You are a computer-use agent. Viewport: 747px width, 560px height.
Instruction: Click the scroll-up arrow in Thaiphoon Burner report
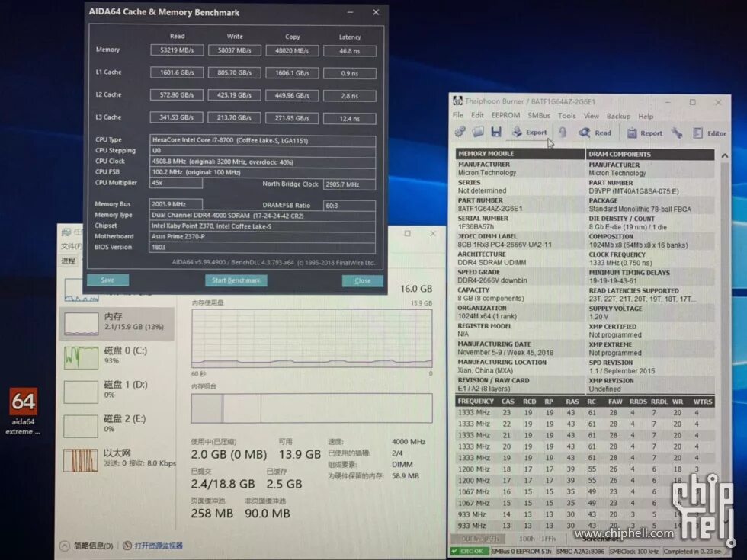point(725,155)
